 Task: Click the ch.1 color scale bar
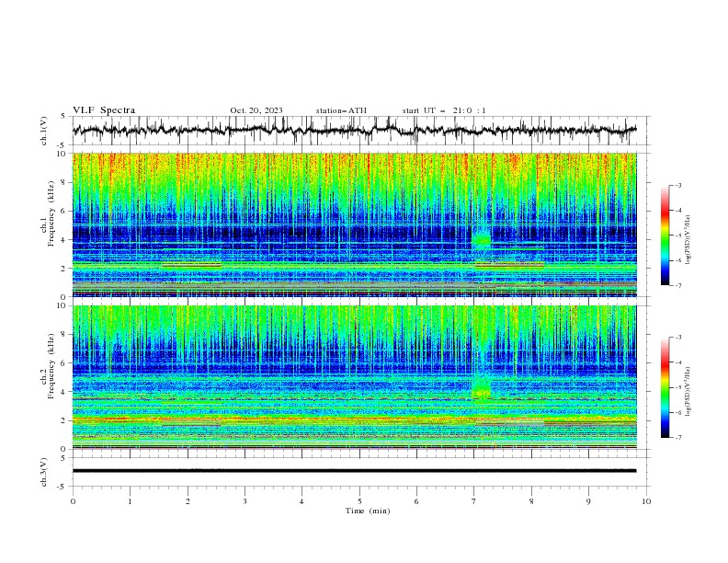pyautogui.click(x=665, y=235)
